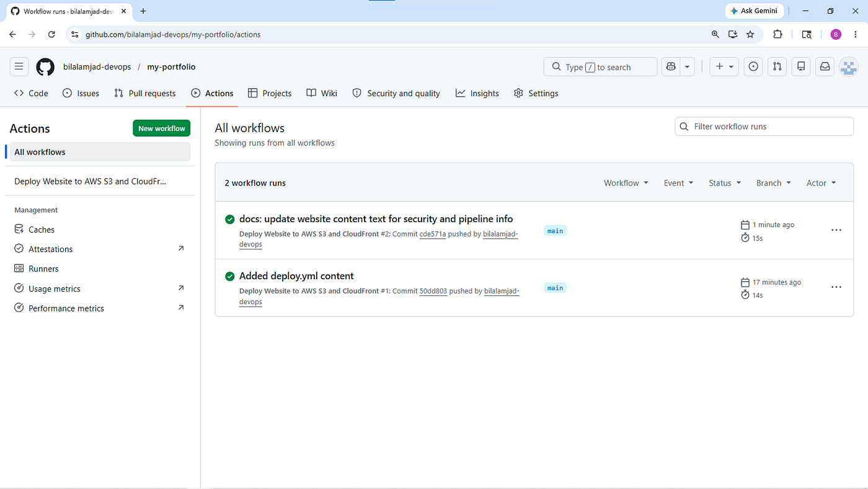The height and width of the screenshot is (489, 868).
Task: Open your pull requests icon in header
Action: pyautogui.click(x=777, y=66)
